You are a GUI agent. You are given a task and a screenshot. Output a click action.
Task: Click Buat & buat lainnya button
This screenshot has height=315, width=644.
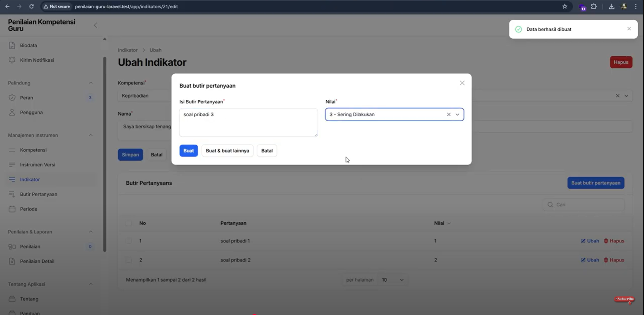pyautogui.click(x=227, y=151)
